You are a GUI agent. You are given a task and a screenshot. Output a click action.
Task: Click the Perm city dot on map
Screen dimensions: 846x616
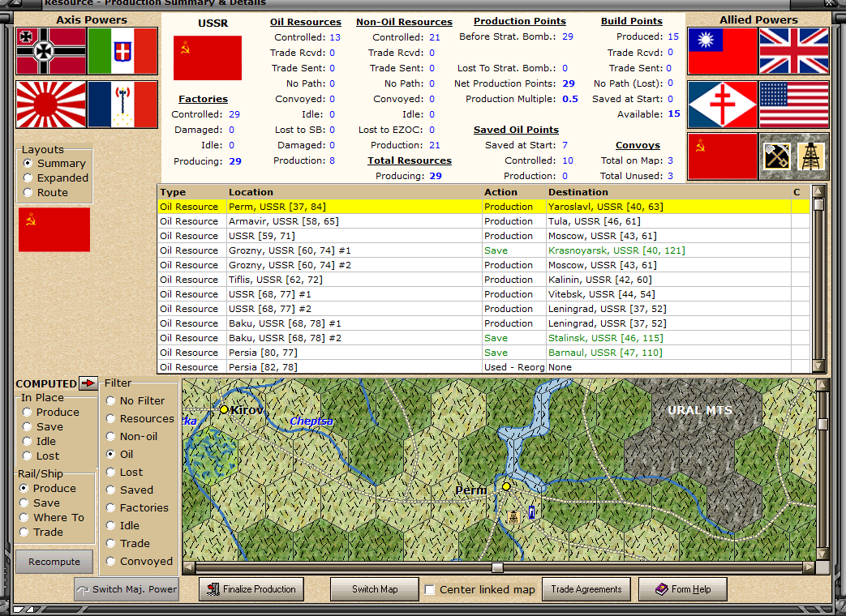[x=506, y=486]
